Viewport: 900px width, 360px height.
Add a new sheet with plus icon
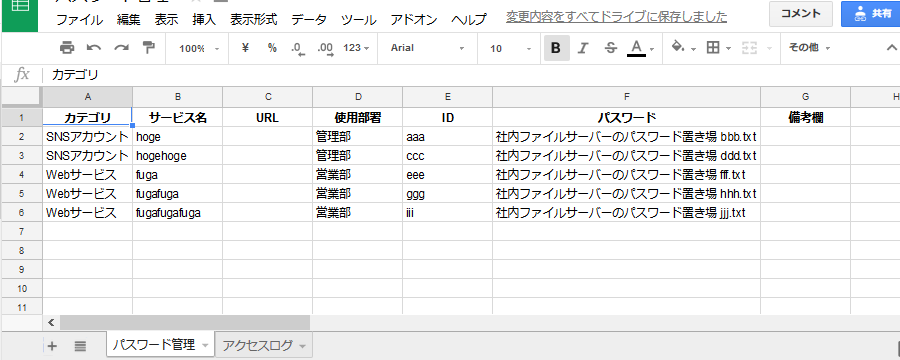coord(52,346)
